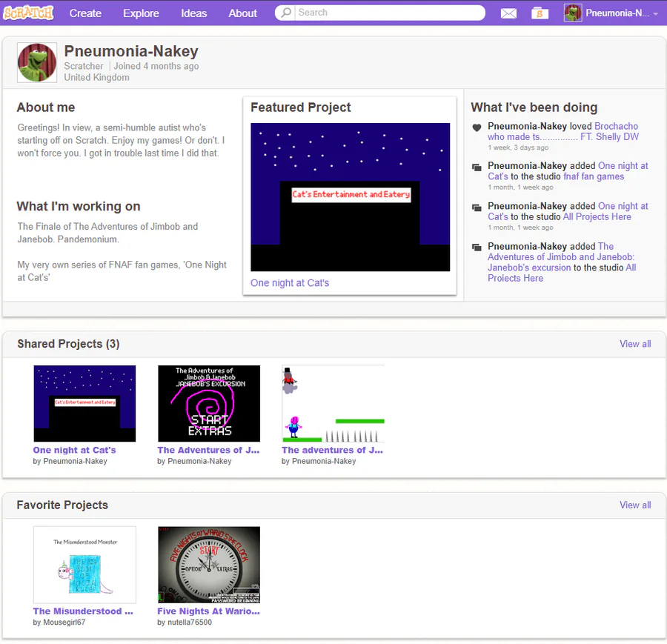
Task: Open One night at Cat's link above fnaf fan games
Action: (x=568, y=171)
